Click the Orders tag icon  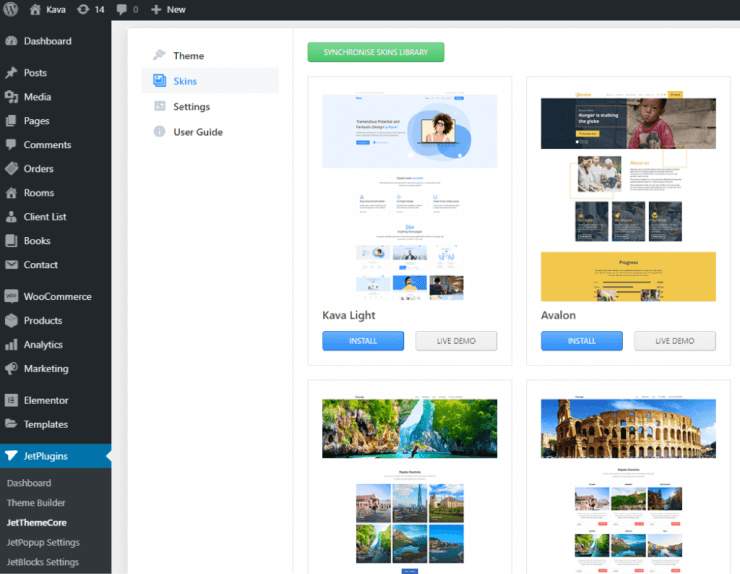point(11,169)
